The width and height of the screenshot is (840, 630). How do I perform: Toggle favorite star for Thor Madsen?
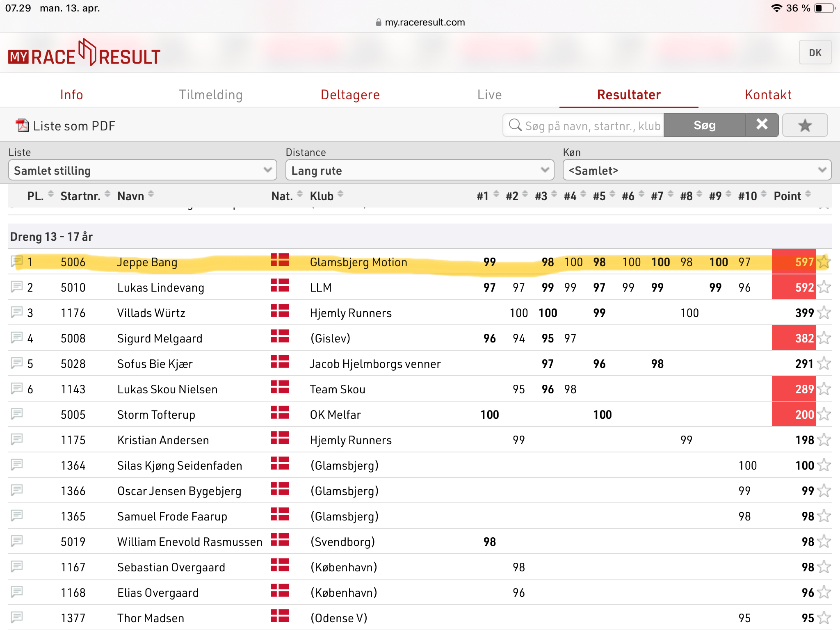pos(824,618)
